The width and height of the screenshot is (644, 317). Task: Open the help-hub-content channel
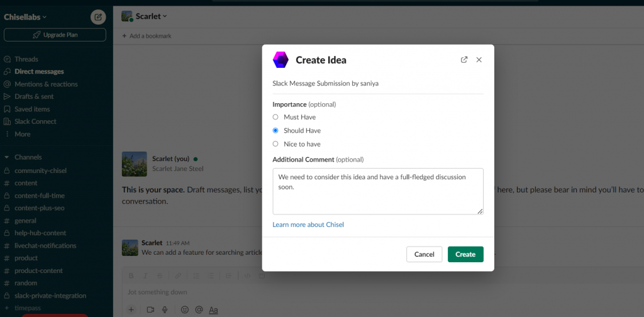pyautogui.click(x=40, y=233)
